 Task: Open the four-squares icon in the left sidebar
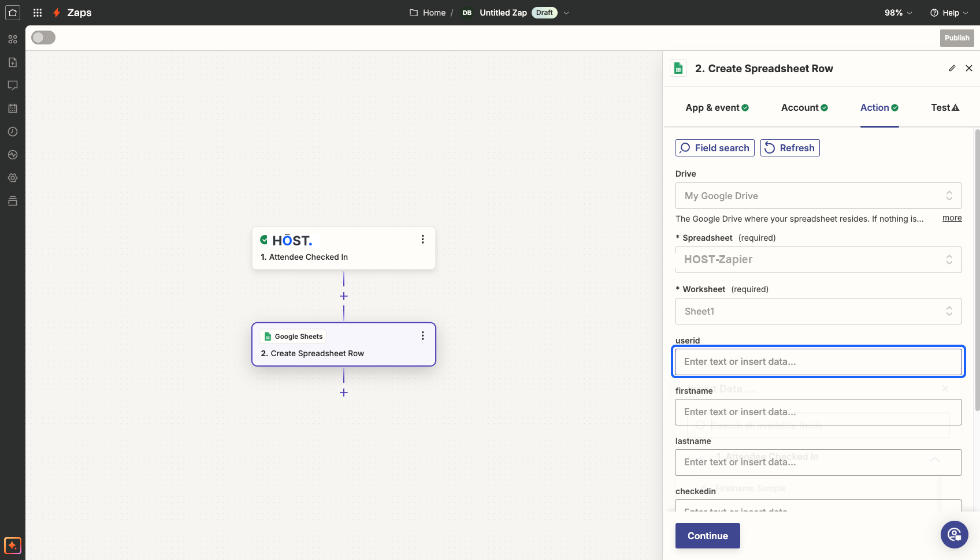pyautogui.click(x=13, y=39)
